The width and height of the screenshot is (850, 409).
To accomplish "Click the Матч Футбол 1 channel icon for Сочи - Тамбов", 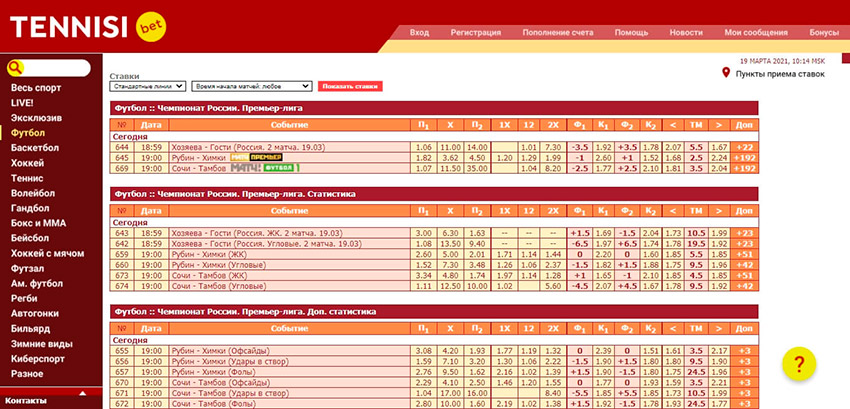I will 265,168.
